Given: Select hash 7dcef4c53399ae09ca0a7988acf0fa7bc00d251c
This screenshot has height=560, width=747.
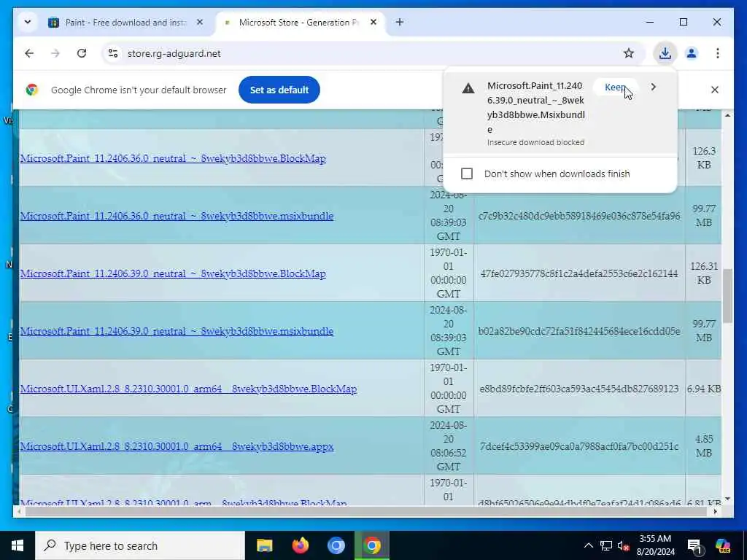Looking at the screenshot, I should coord(579,447).
